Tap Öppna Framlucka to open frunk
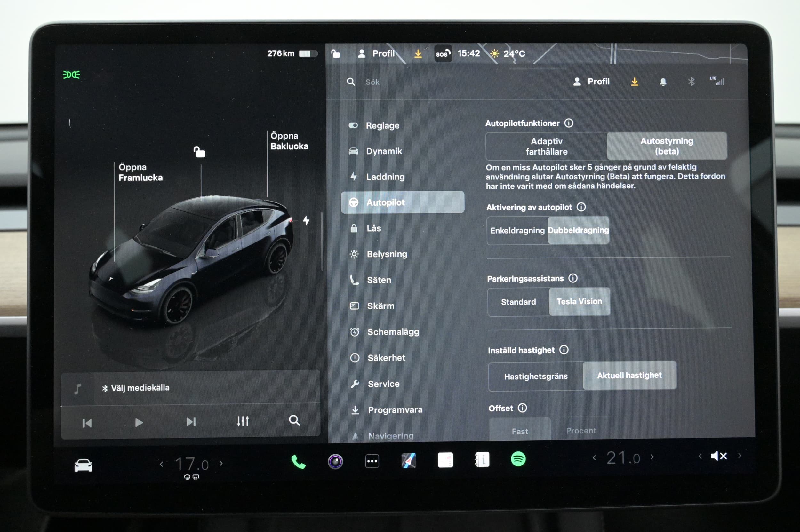The width and height of the screenshot is (800, 532). pos(140,172)
